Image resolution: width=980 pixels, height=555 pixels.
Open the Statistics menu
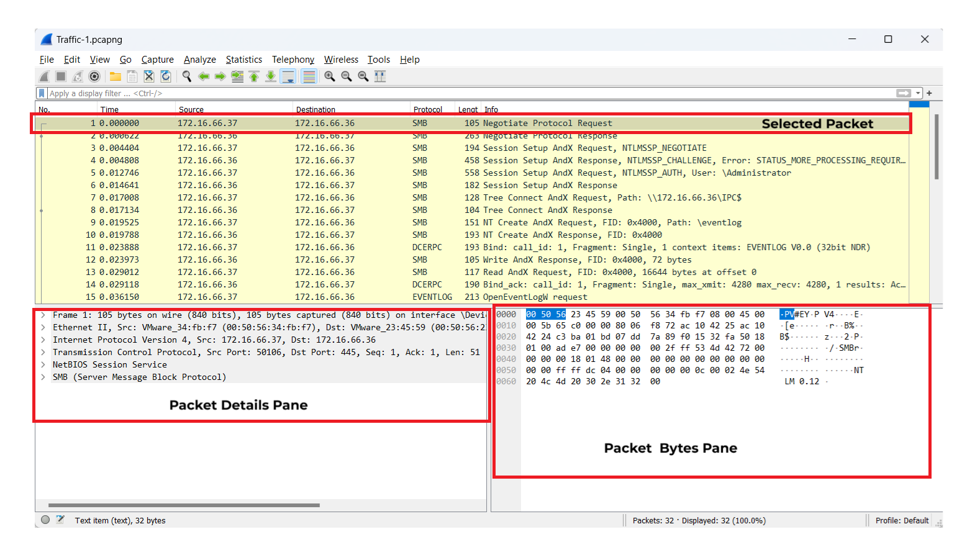click(244, 60)
